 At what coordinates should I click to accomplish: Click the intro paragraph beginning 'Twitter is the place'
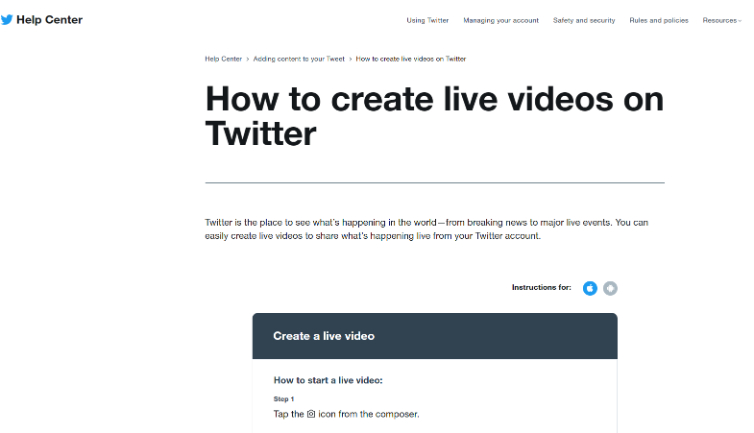(x=427, y=229)
